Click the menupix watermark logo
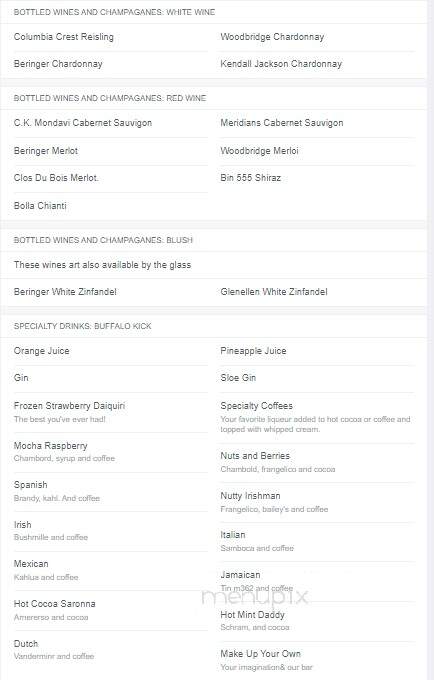Screen dimensions: 434x680 point(255,596)
